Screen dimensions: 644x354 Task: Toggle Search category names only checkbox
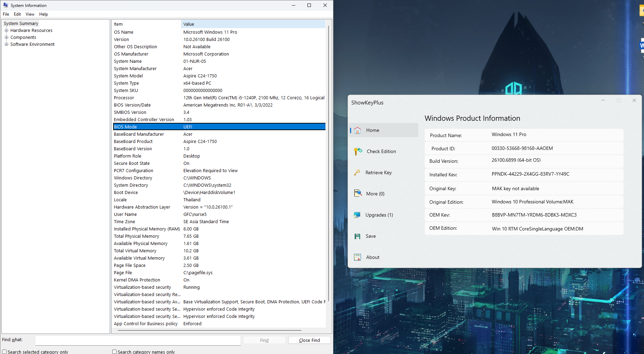click(x=114, y=352)
